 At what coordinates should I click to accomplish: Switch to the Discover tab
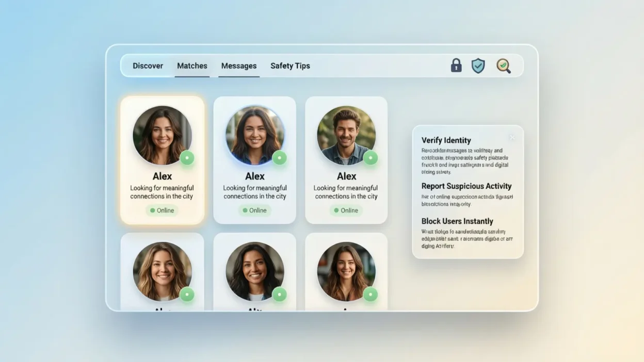click(x=148, y=66)
